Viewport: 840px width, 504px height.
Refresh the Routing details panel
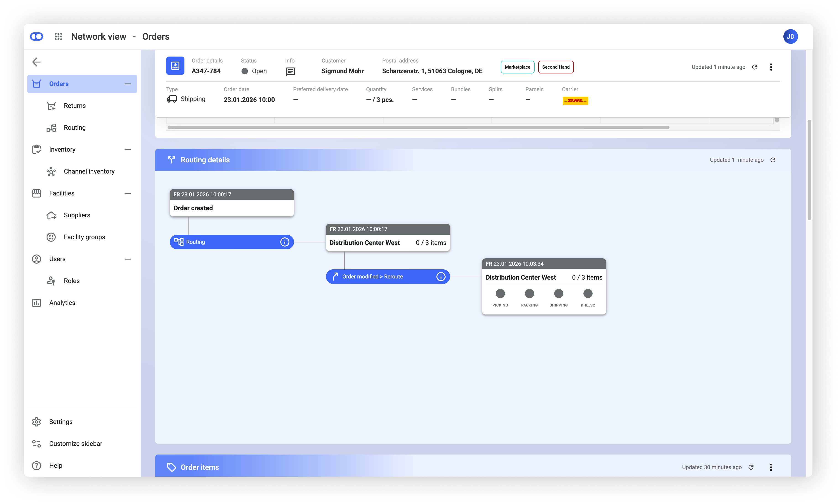pyautogui.click(x=773, y=160)
